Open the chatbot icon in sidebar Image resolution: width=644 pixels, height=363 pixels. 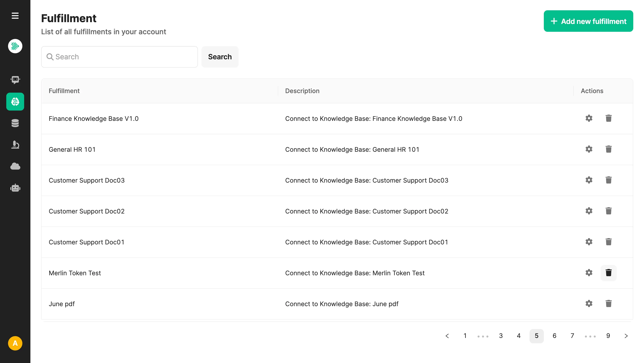coord(15,80)
